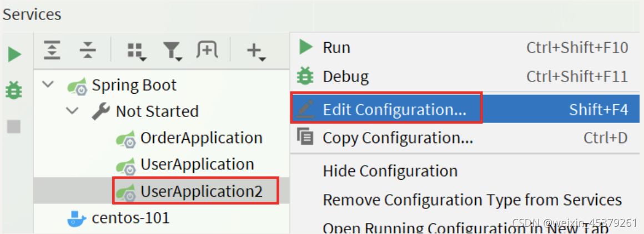Click the Expand All toolbar icon
This screenshot has height=234, width=644.
(x=52, y=51)
